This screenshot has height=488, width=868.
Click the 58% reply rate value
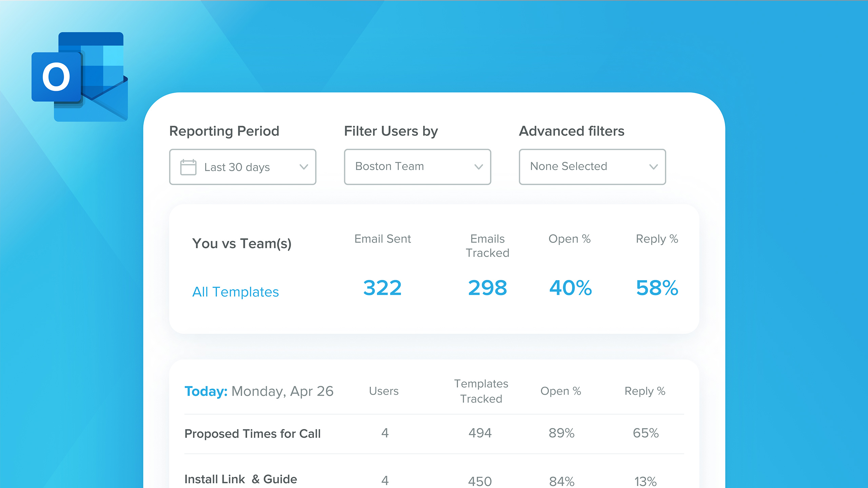coord(657,288)
